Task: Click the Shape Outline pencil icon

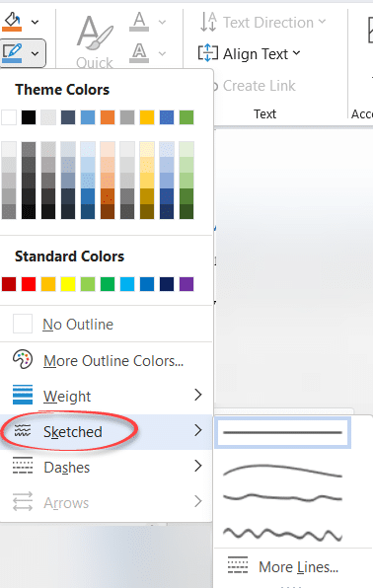Action: click(x=13, y=53)
